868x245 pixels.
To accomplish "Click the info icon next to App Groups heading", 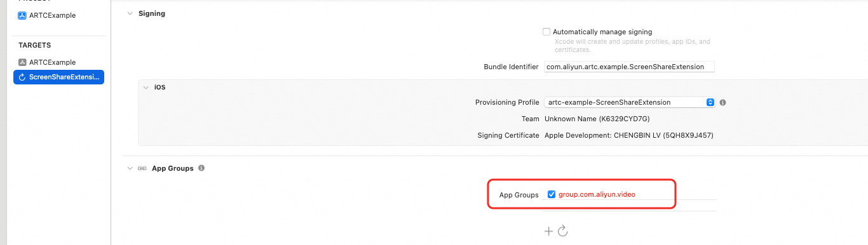I will [x=201, y=168].
